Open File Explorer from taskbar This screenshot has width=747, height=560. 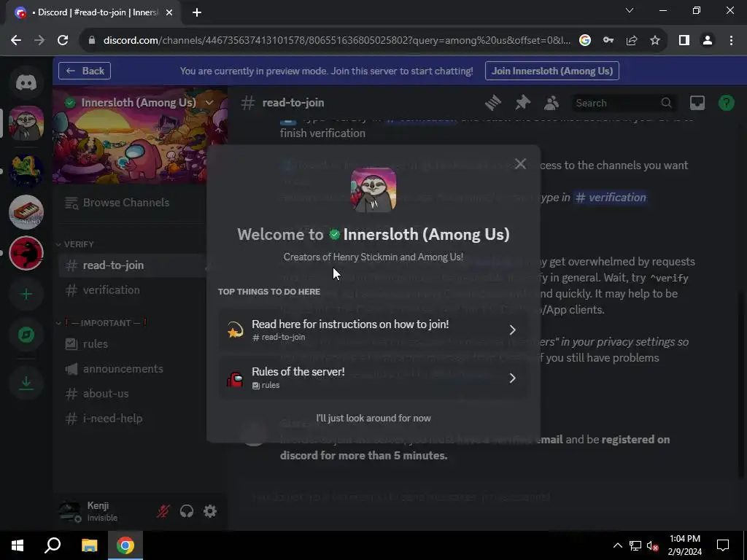click(89, 545)
